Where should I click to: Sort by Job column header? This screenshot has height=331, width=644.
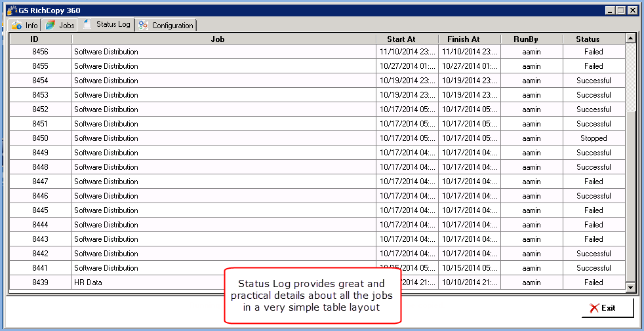[x=224, y=39]
